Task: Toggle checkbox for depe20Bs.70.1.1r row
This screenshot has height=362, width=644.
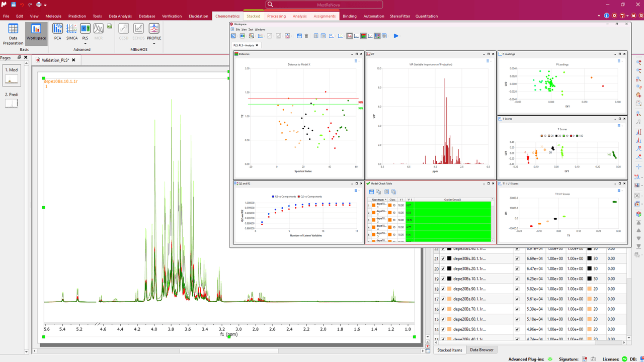Action: click(x=443, y=309)
